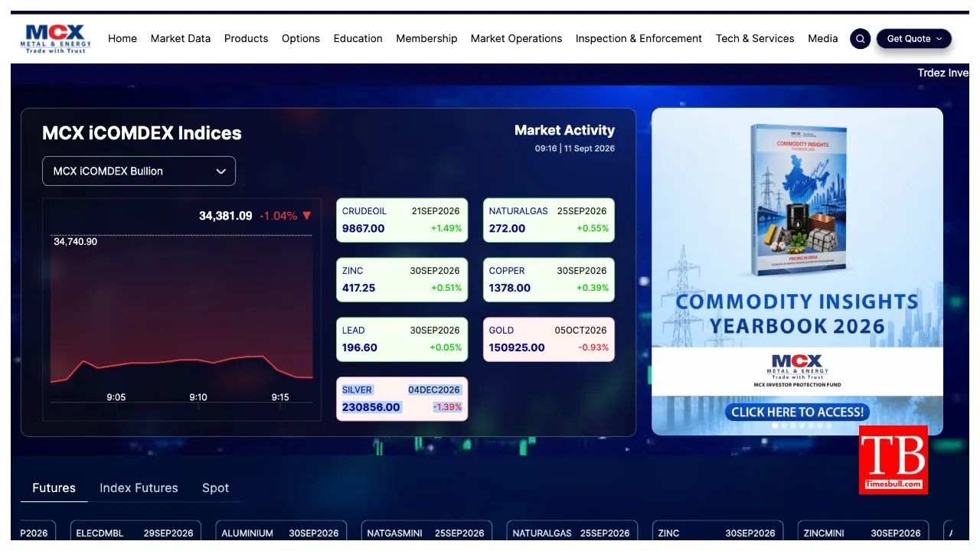Select the CRUDEOIL 21SEP2026 card

point(402,220)
